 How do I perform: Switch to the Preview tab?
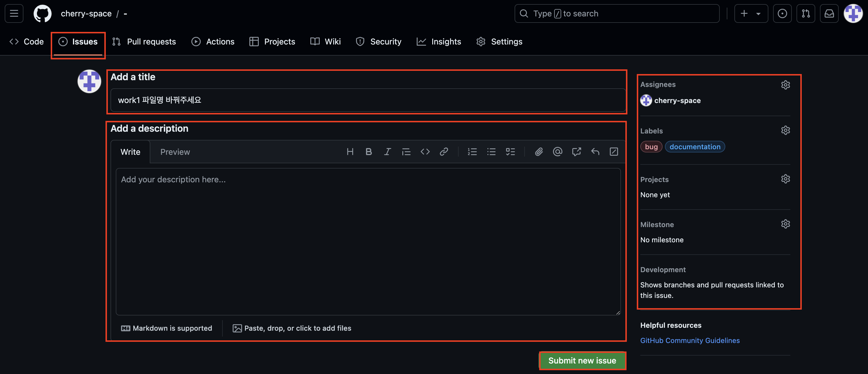click(175, 152)
